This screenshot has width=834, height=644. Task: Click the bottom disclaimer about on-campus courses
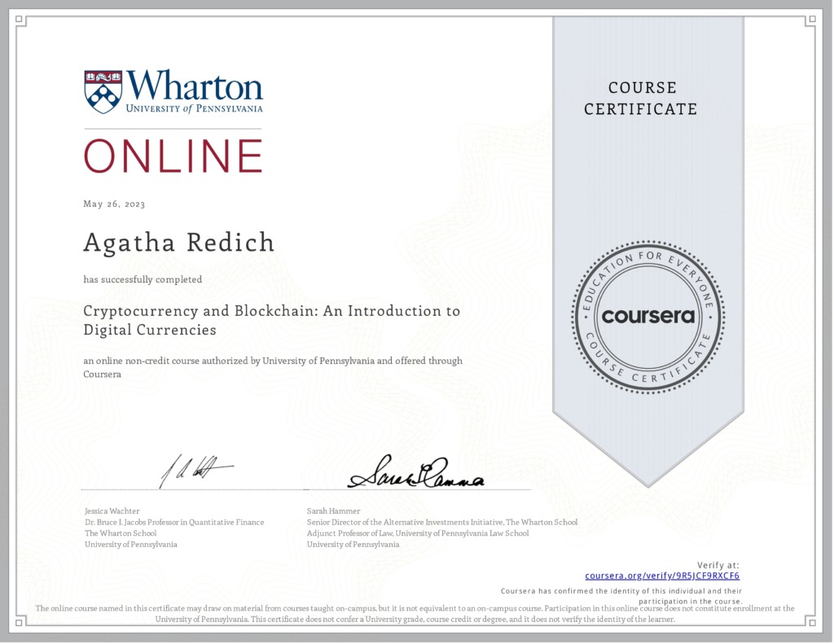pyautogui.click(x=415, y=614)
